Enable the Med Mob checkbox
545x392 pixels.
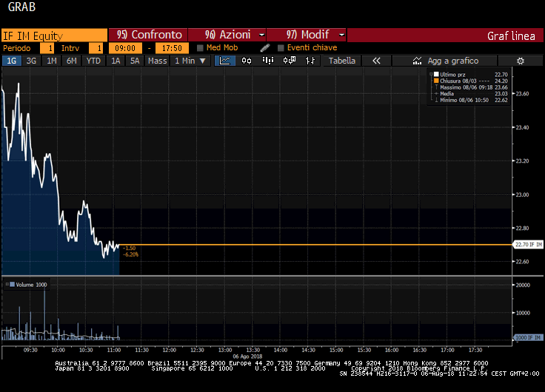(x=200, y=48)
